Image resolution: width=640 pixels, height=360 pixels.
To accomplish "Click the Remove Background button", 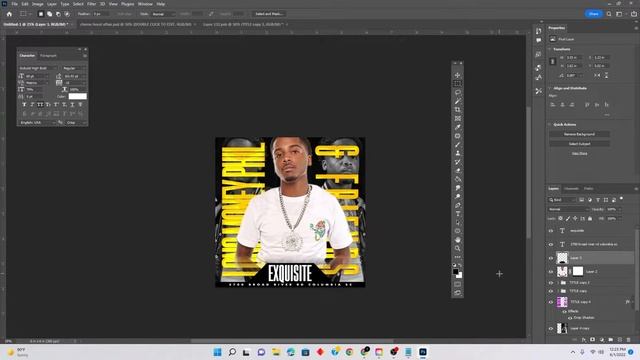I will [579, 134].
